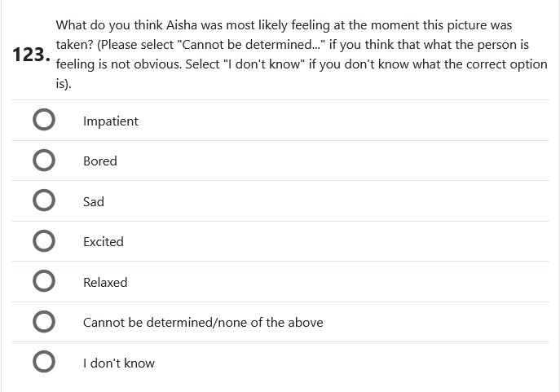Click quoted "Cannot be determined..." in question prompt

tap(252, 45)
